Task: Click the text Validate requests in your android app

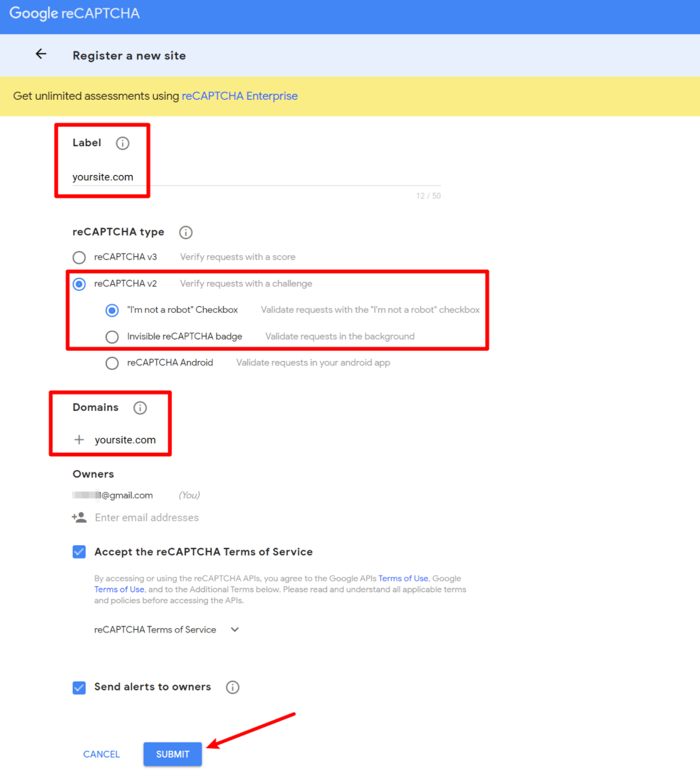Action: pos(313,363)
